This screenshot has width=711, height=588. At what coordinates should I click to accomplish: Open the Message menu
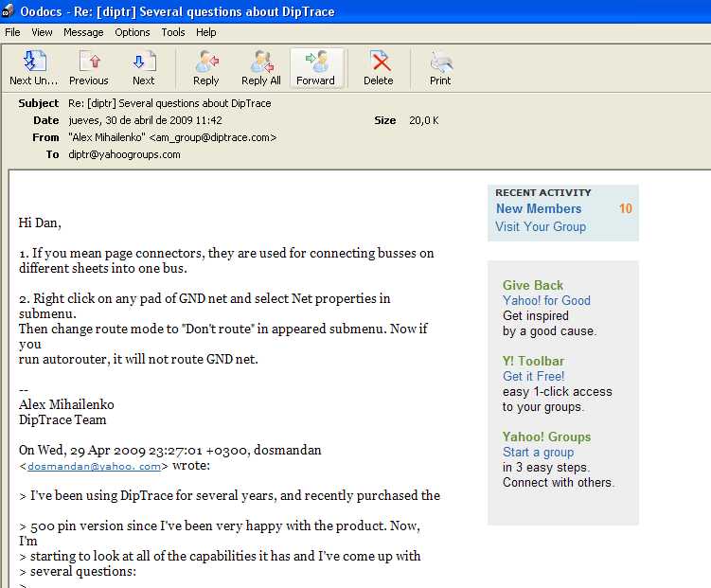(x=83, y=32)
